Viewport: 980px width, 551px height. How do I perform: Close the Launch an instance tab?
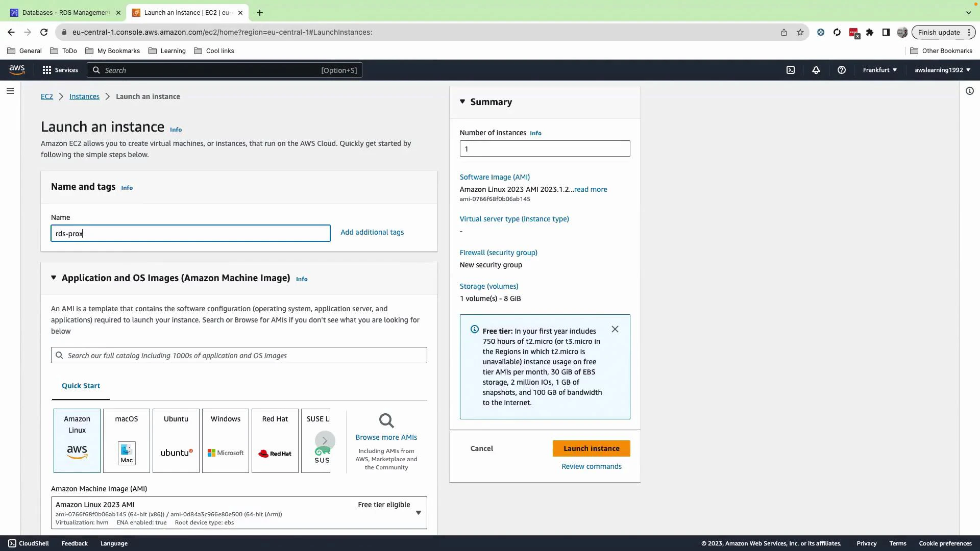coord(241,13)
